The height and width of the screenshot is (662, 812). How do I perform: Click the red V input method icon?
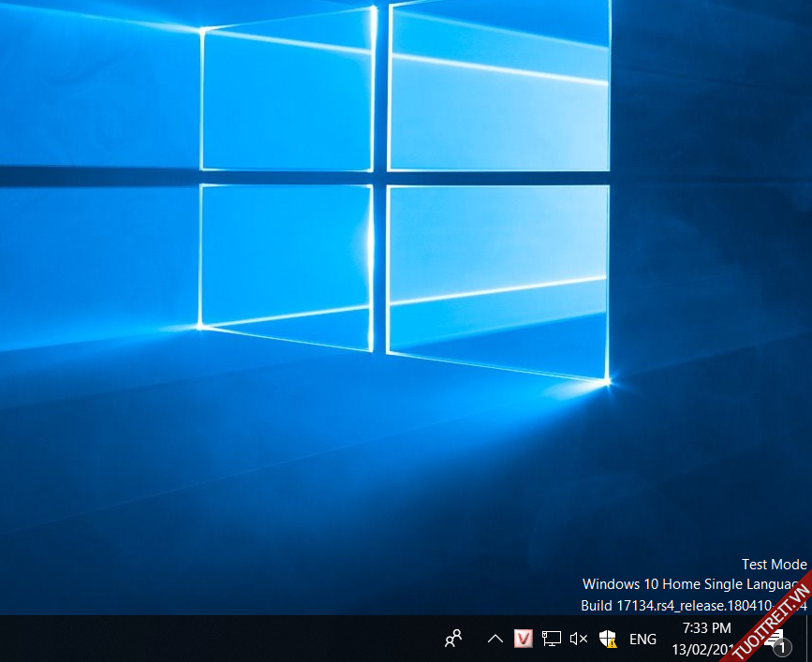click(x=524, y=639)
